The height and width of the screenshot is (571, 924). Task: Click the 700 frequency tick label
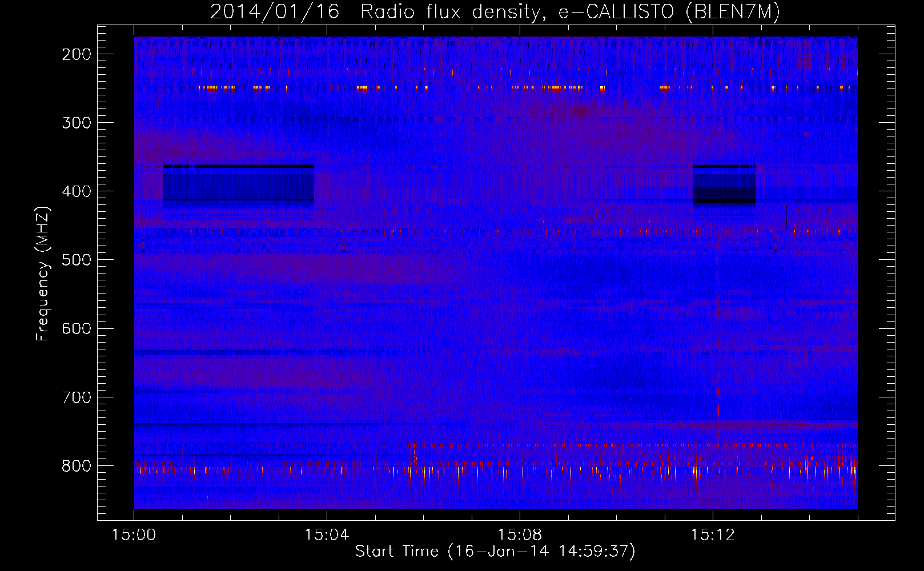[x=77, y=397]
